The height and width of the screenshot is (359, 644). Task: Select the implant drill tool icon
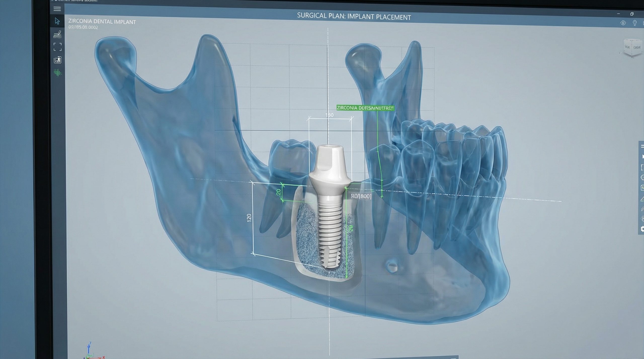pyautogui.click(x=58, y=34)
